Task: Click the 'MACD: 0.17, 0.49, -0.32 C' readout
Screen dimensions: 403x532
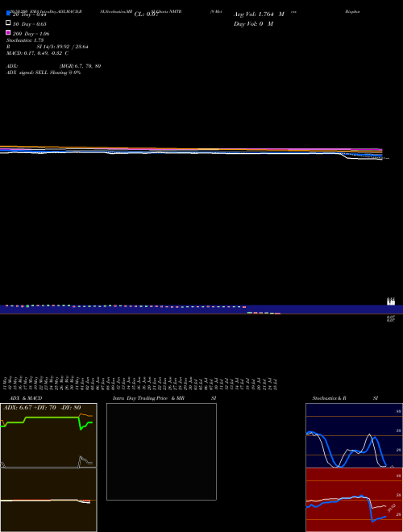Action: (37, 53)
